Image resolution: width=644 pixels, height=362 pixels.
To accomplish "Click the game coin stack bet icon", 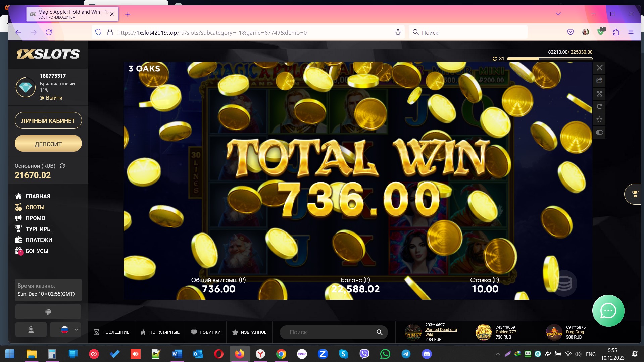I will click(564, 283).
